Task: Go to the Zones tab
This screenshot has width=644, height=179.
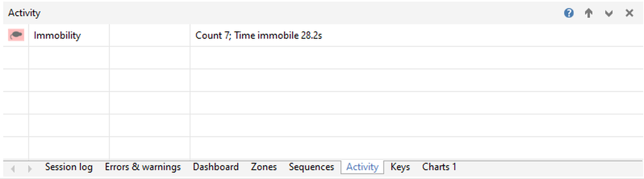Action: (263, 167)
